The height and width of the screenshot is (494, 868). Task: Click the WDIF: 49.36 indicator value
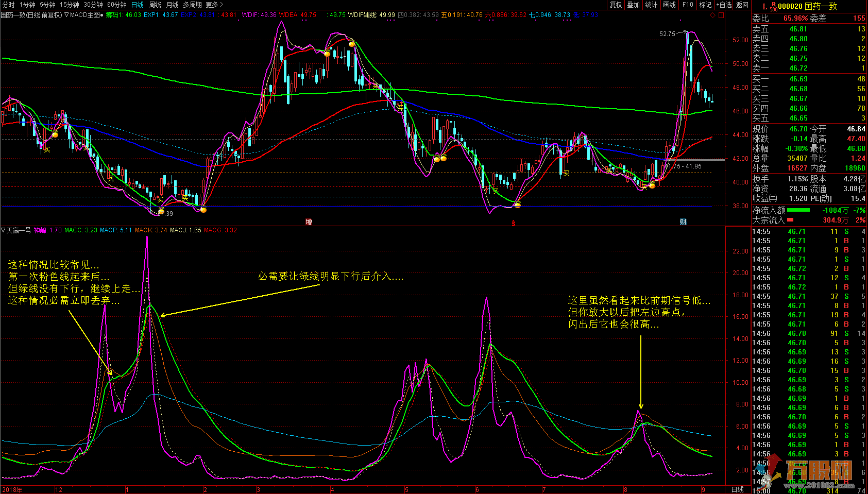point(259,15)
